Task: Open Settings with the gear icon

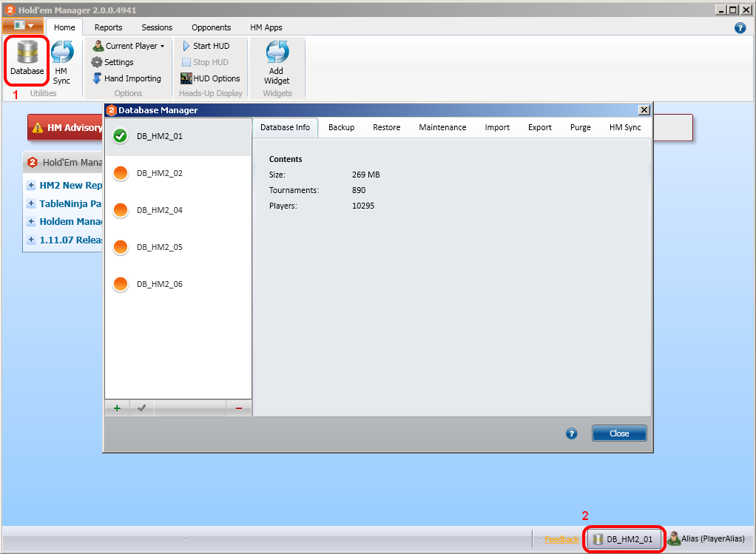Action: pyautogui.click(x=113, y=62)
